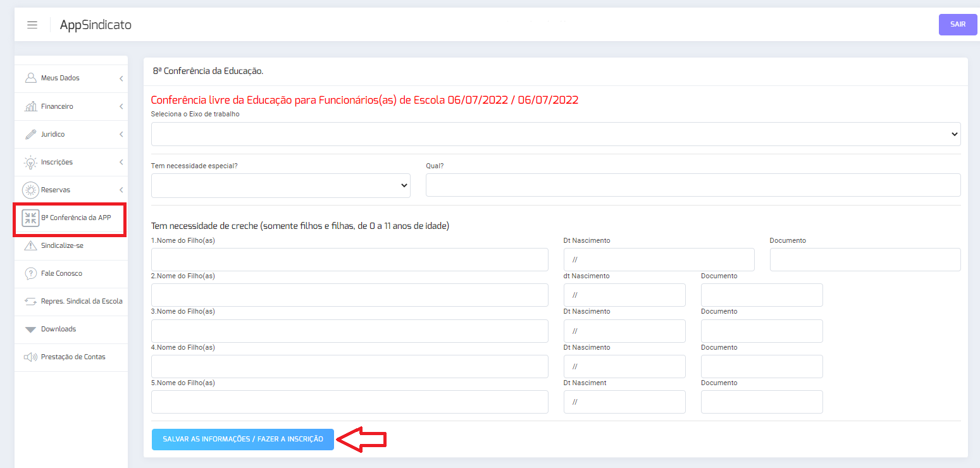Click the 8ª Conferência da APP icon
980x468 pixels.
tap(30, 218)
